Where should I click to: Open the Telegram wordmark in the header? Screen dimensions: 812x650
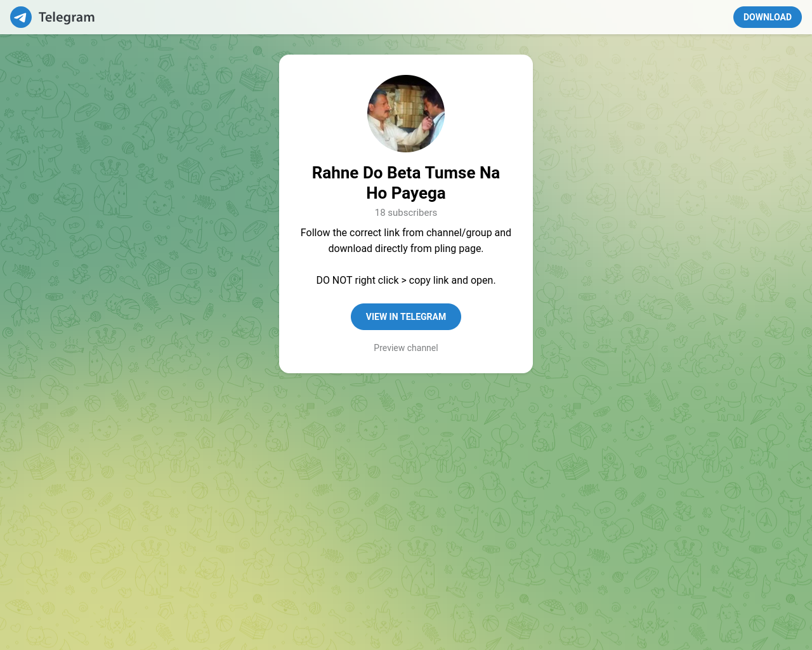[67, 17]
